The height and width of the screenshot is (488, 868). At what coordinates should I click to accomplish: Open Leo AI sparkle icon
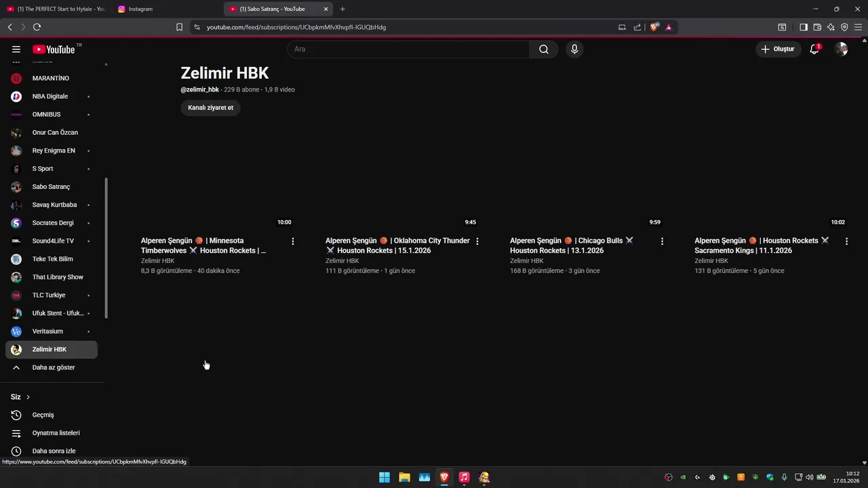pyautogui.click(x=831, y=27)
